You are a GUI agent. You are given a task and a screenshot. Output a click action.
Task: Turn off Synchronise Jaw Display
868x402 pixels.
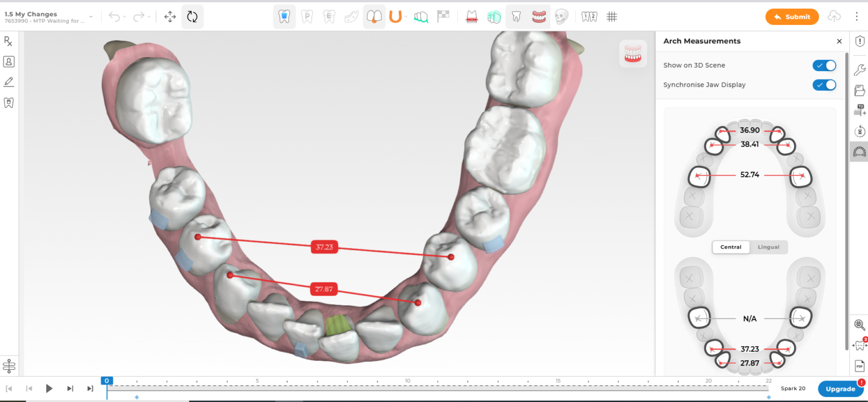pos(824,85)
